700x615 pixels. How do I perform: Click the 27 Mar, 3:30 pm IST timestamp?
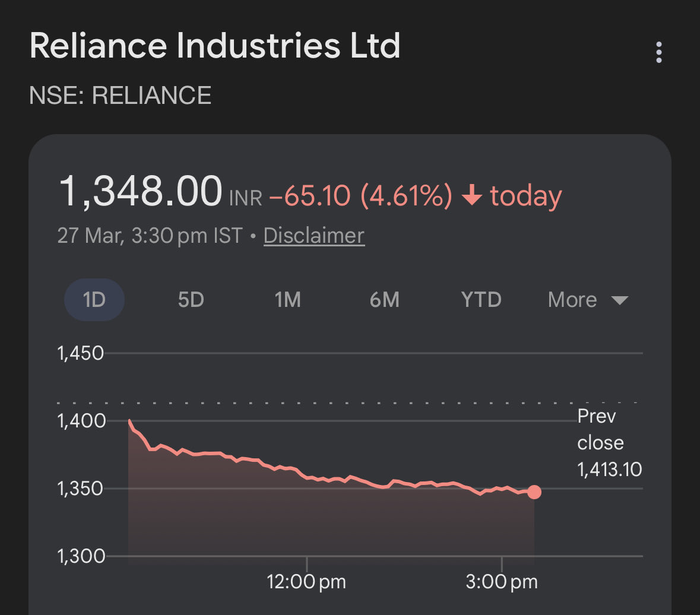(x=150, y=236)
